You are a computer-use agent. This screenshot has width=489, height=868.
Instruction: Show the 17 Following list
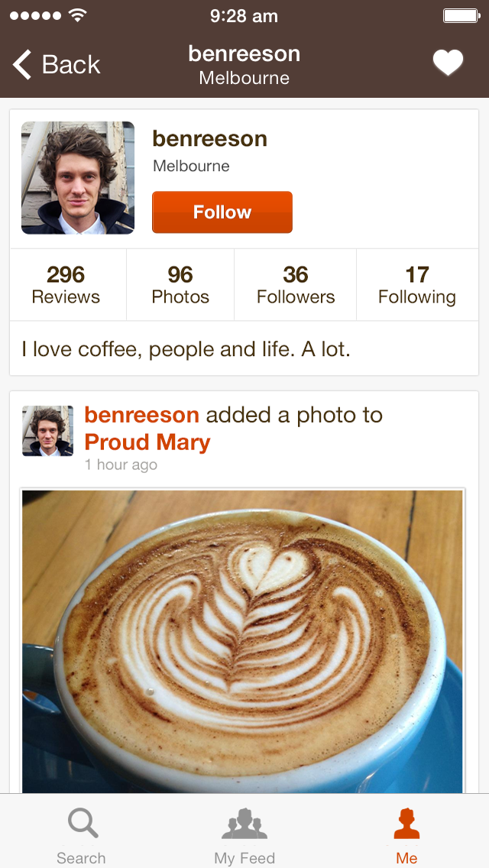417,284
